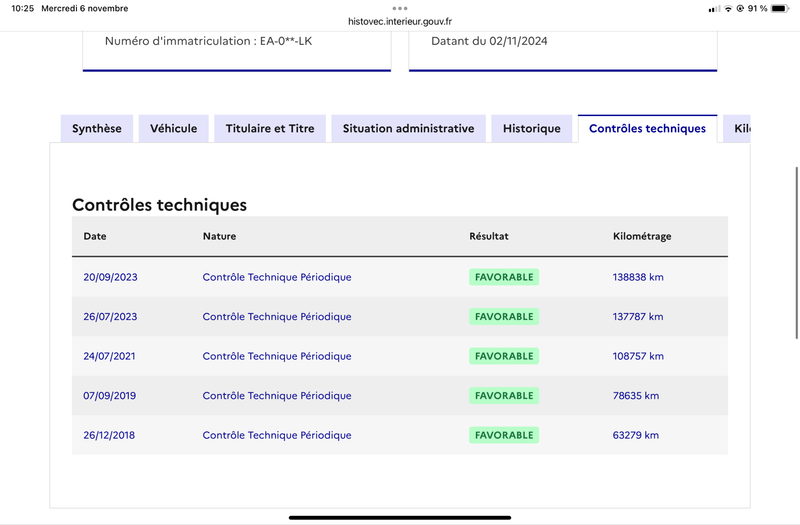Click the 63279 km mileage value

click(x=636, y=435)
